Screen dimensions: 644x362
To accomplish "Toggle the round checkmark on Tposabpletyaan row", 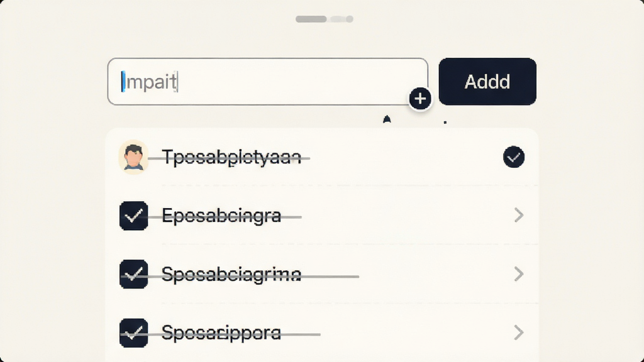I will [513, 156].
